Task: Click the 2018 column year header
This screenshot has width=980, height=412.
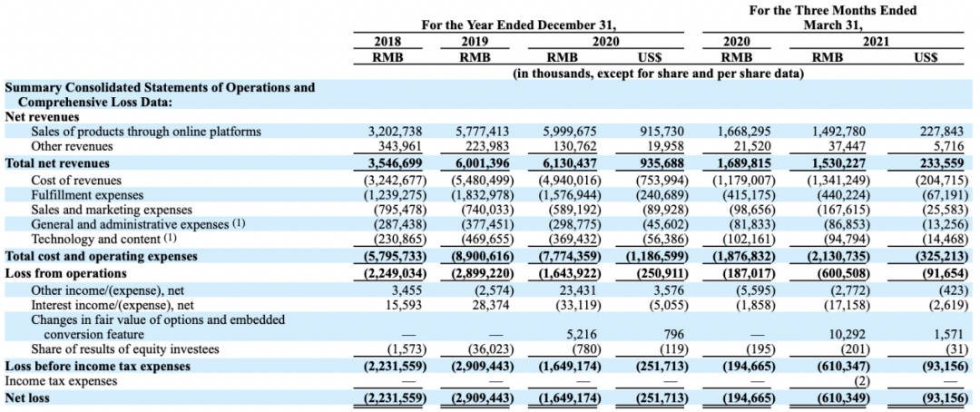Action: tap(388, 42)
